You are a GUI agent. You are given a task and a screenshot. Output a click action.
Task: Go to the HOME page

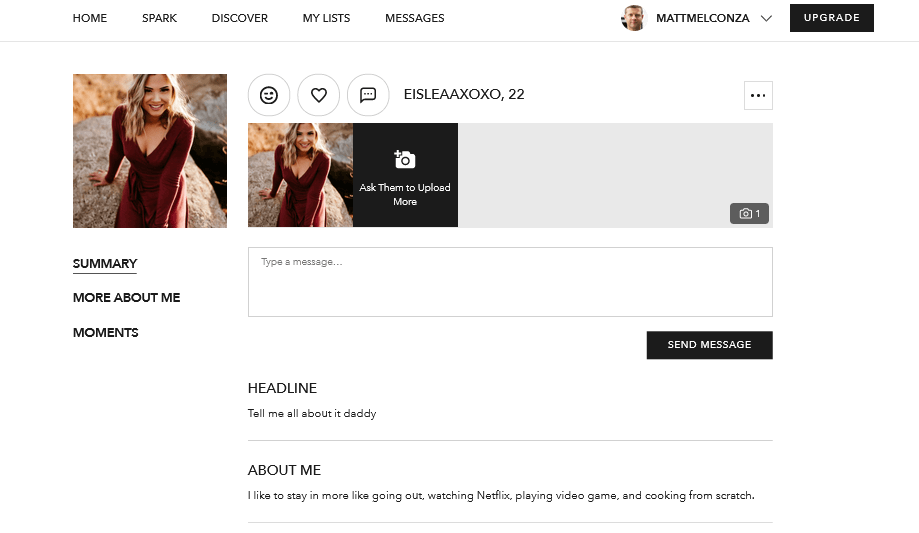(90, 18)
